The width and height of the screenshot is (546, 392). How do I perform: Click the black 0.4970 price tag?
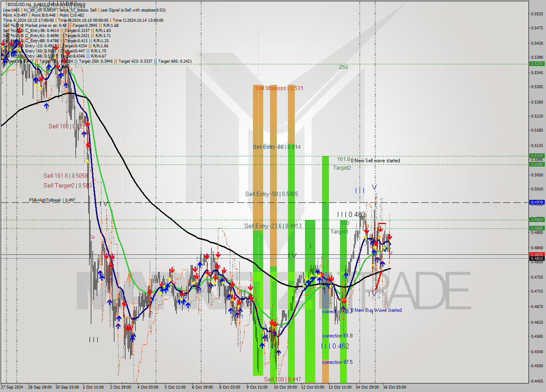coord(537,202)
